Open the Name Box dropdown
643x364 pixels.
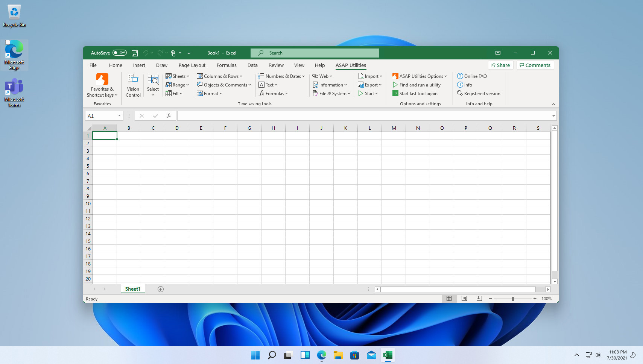coord(119,115)
